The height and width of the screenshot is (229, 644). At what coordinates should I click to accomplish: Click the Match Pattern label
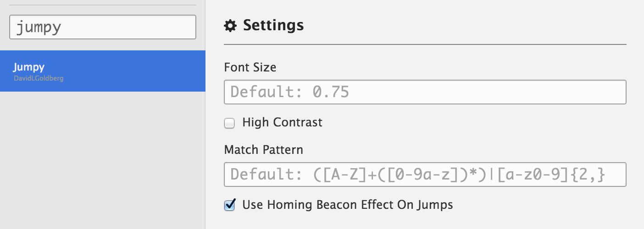(x=263, y=150)
